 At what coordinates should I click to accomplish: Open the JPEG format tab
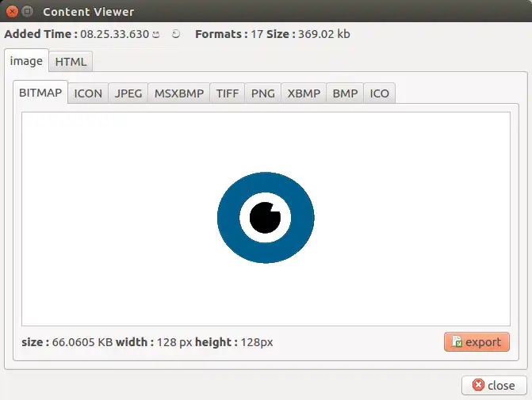tap(128, 93)
